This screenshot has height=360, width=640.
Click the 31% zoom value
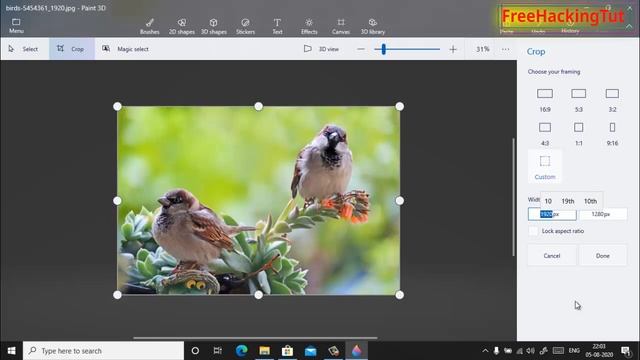pyautogui.click(x=482, y=49)
